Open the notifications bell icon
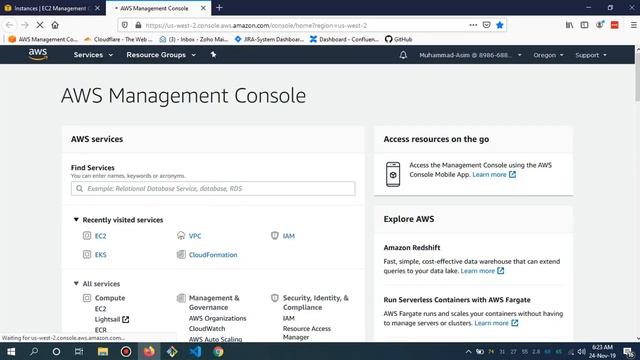This screenshot has width=640, height=360. pyautogui.click(x=403, y=55)
